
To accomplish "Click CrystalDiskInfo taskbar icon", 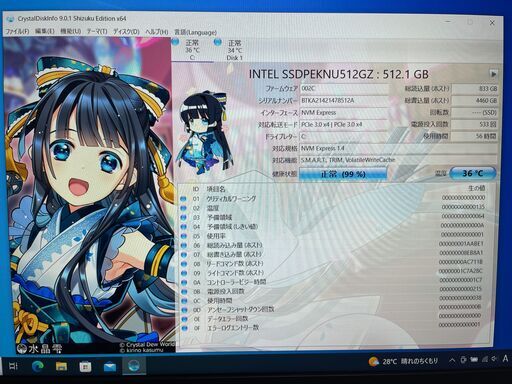I will [x=134, y=366].
